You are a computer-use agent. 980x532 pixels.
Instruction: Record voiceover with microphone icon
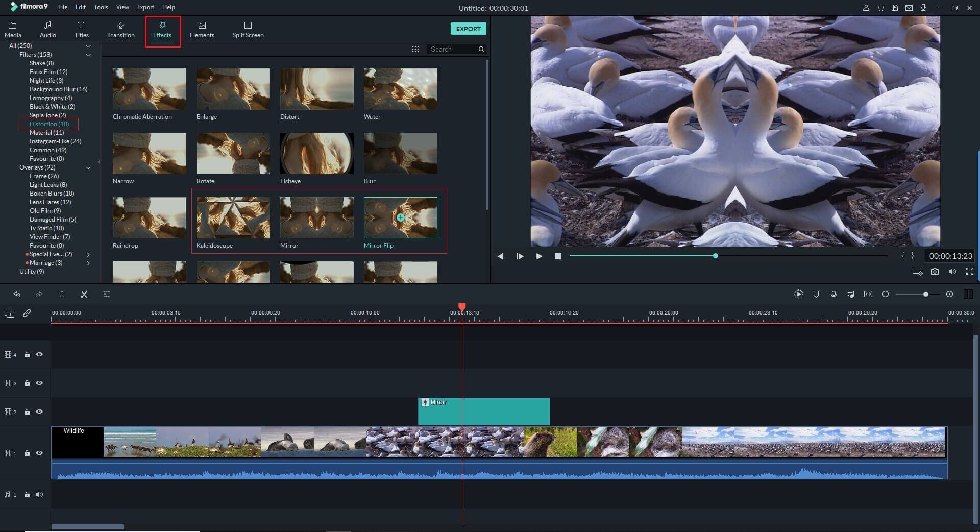point(834,294)
